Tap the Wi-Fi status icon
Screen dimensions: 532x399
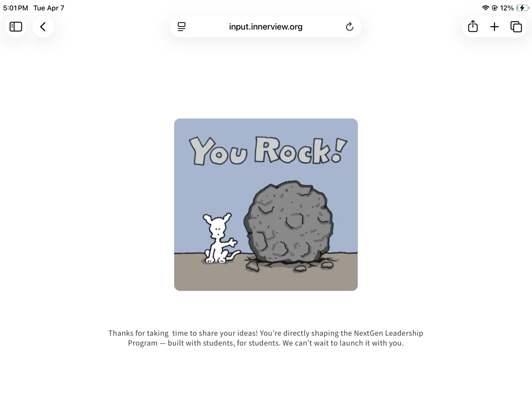coord(485,8)
